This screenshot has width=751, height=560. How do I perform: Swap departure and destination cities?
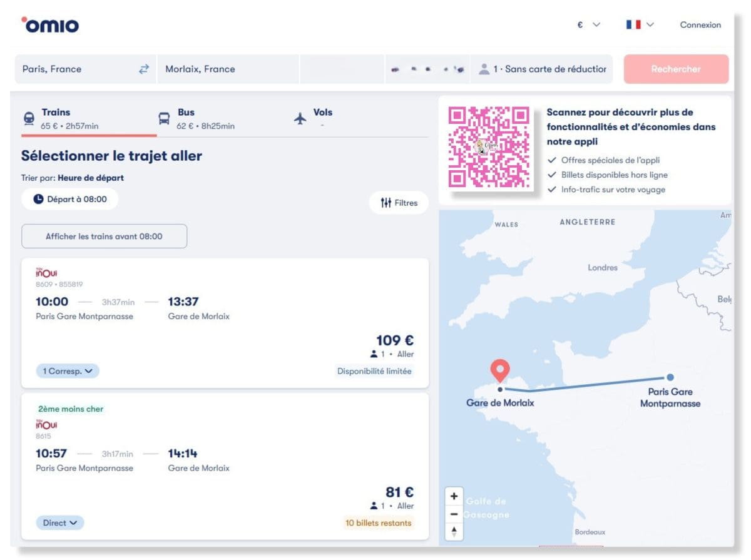click(144, 69)
